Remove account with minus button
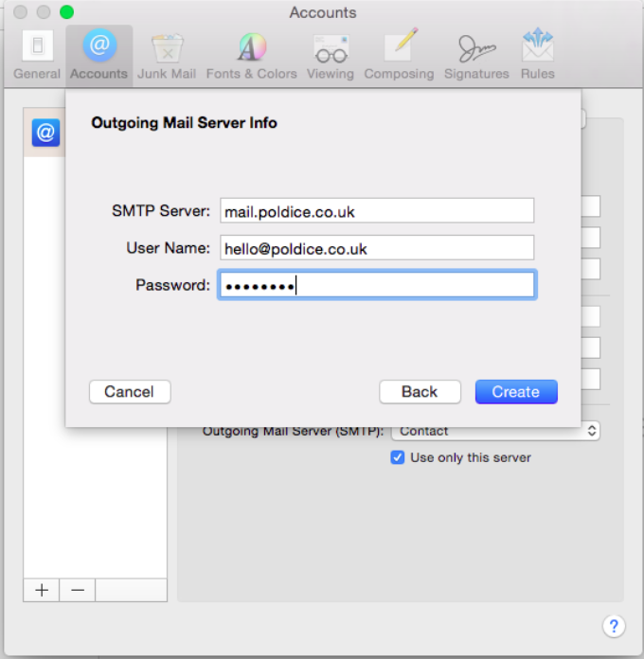The width and height of the screenshot is (644, 659). tap(78, 590)
